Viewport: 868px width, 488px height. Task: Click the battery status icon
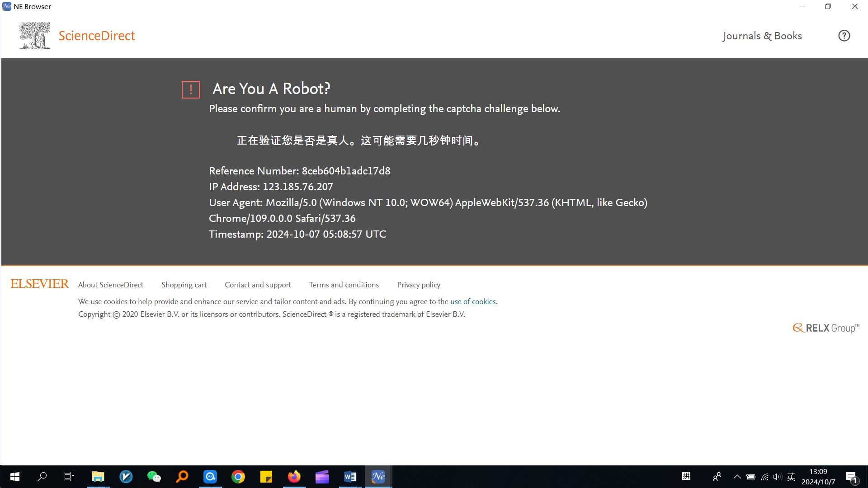point(751,477)
